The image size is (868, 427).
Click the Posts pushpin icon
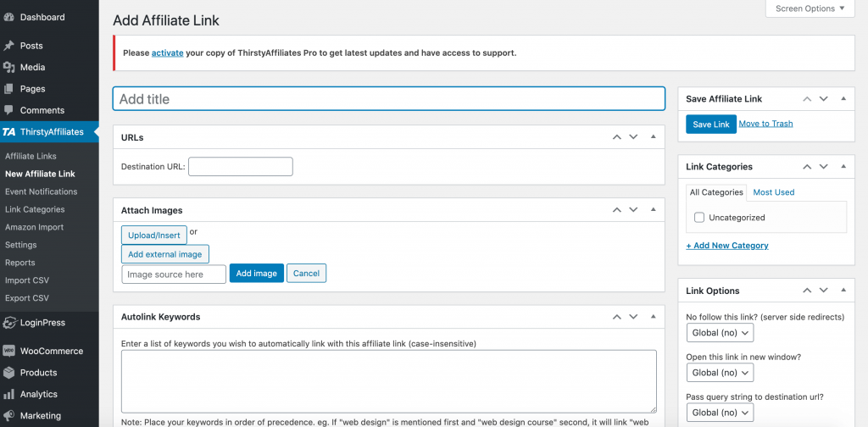[x=8, y=46]
